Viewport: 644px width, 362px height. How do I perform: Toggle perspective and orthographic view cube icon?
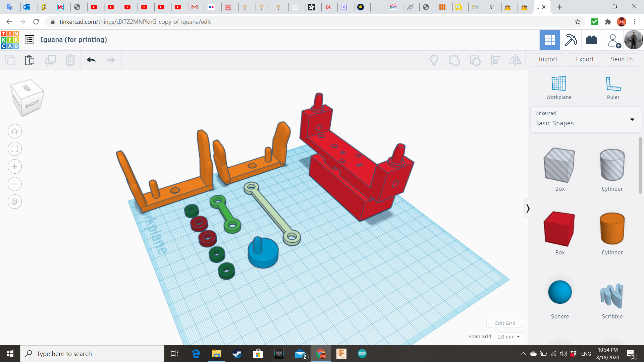(15, 202)
